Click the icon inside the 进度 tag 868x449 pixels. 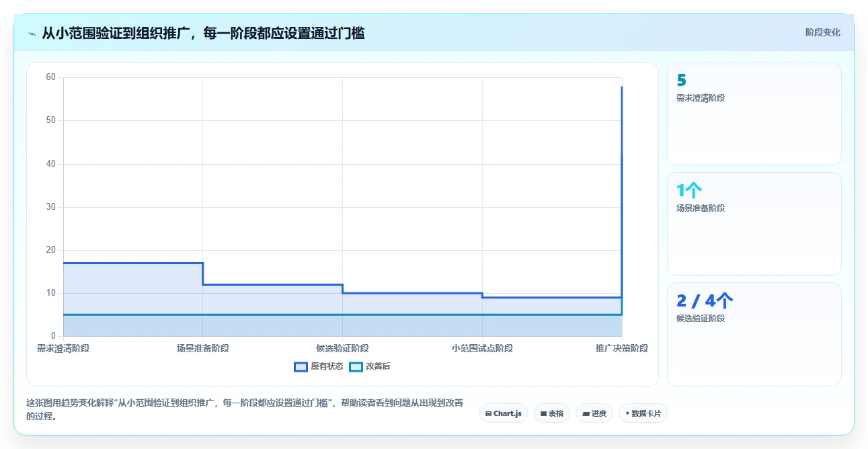[x=586, y=414]
